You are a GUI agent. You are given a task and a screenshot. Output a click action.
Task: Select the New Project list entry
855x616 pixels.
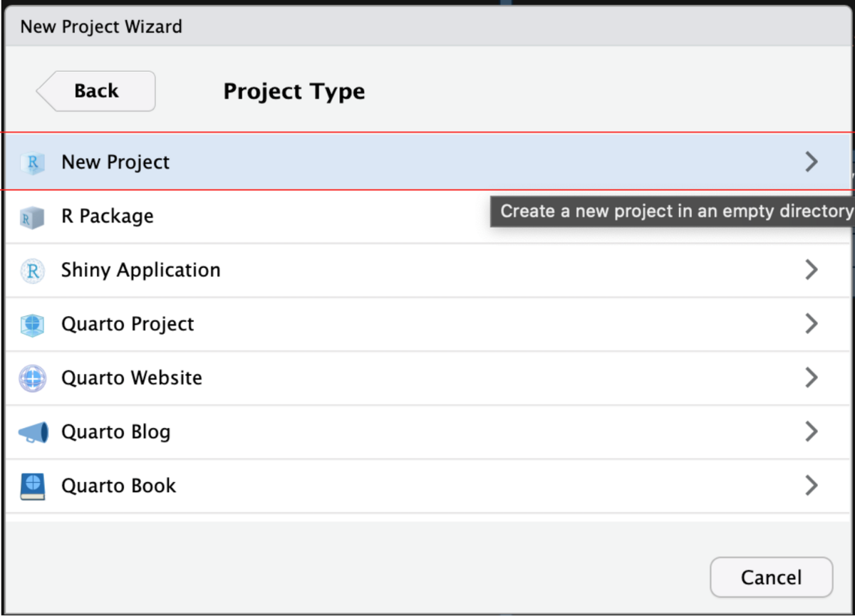click(428, 162)
